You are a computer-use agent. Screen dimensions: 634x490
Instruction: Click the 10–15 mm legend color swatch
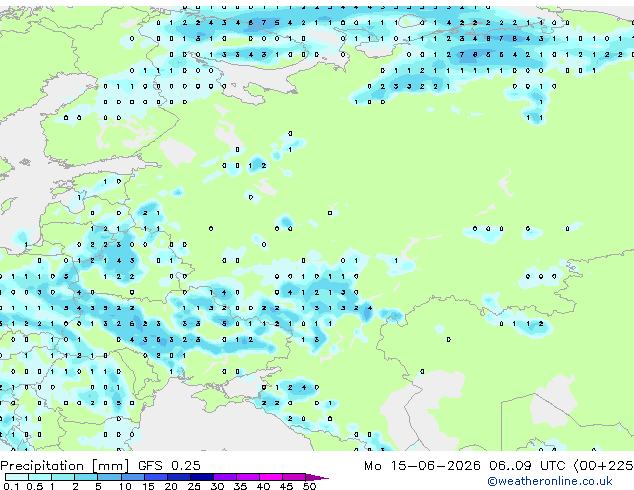click(133, 477)
